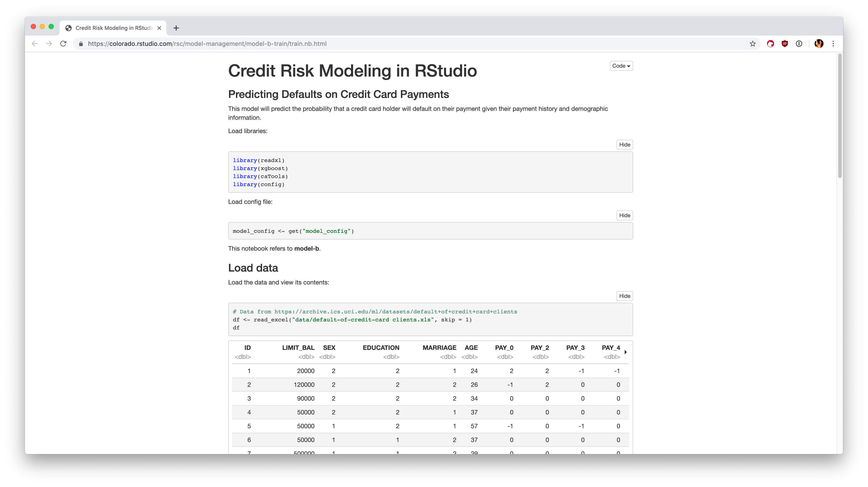868x487 pixels.
Task: Open a new tab with the plus button
Action: click(176, 28)
